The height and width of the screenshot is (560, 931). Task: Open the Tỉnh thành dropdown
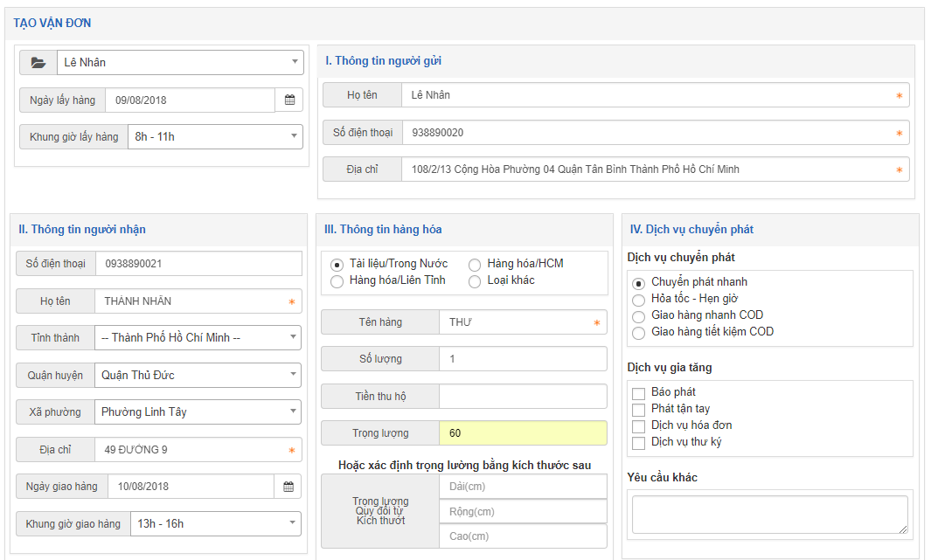click(x=198, y=338)
